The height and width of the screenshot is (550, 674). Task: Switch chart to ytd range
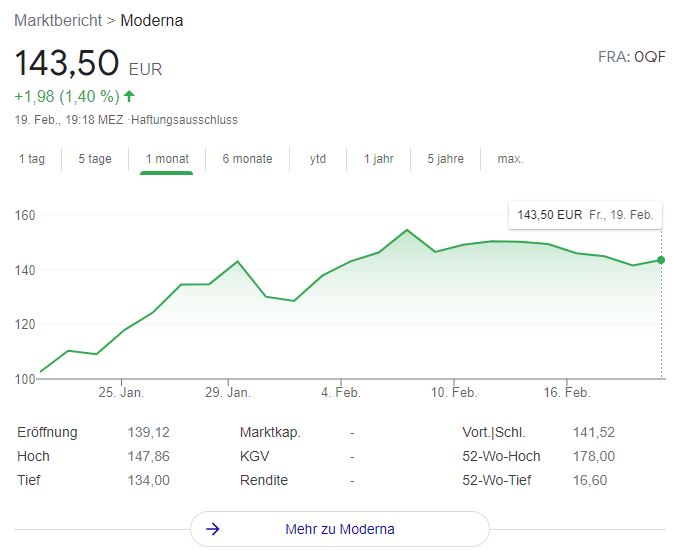(318, 159)
